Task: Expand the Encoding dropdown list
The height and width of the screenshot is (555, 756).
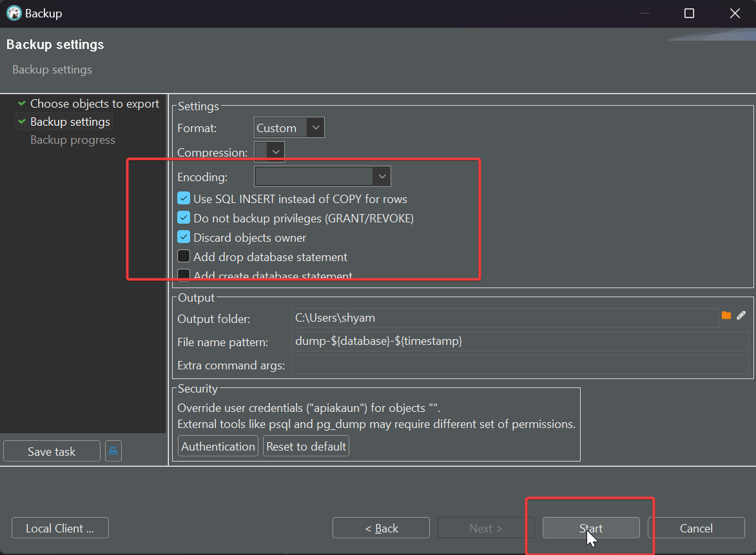Action: (322, 177)
